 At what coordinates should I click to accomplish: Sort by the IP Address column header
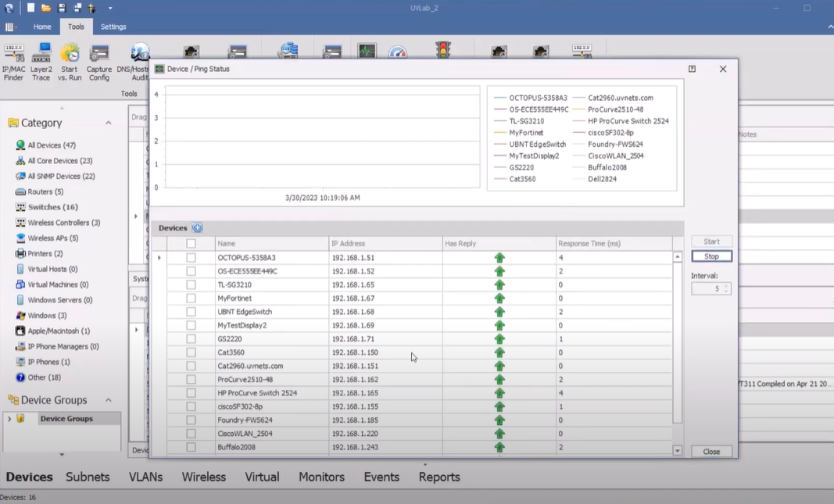click(385, 244)
